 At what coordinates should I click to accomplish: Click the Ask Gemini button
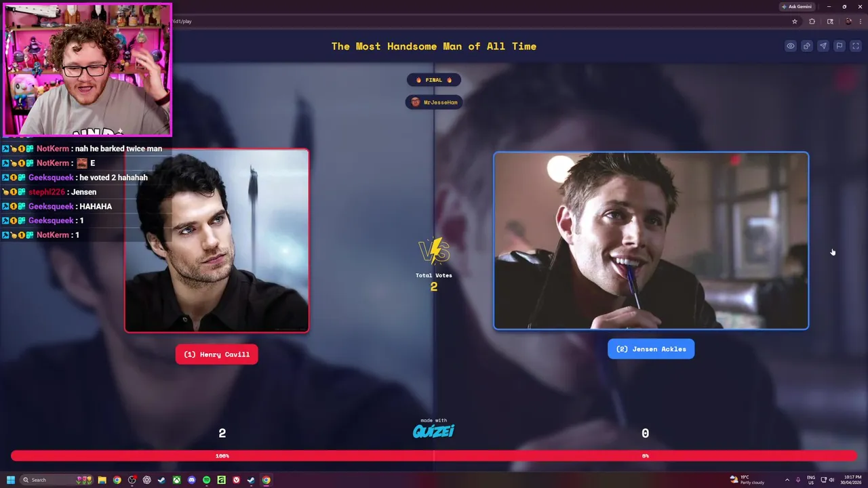[x=797, y=6]
